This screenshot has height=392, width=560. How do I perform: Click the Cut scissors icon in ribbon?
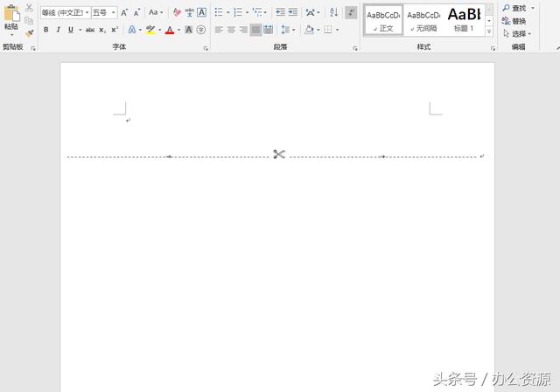tap(29, 8)
